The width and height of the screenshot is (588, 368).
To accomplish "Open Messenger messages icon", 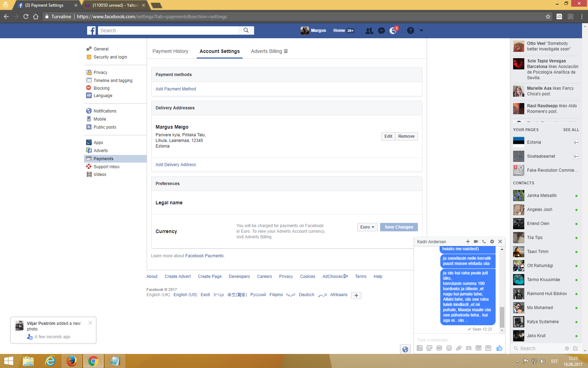I will (381, 30).
